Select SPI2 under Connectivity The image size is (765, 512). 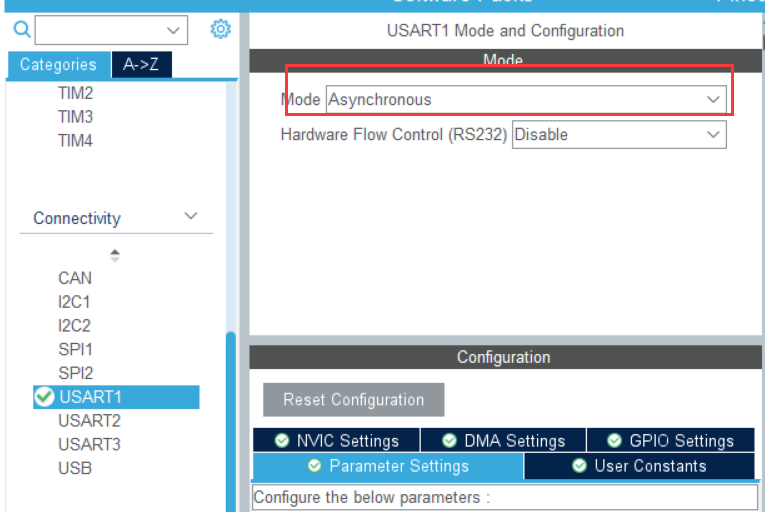[x=75, y=373]
